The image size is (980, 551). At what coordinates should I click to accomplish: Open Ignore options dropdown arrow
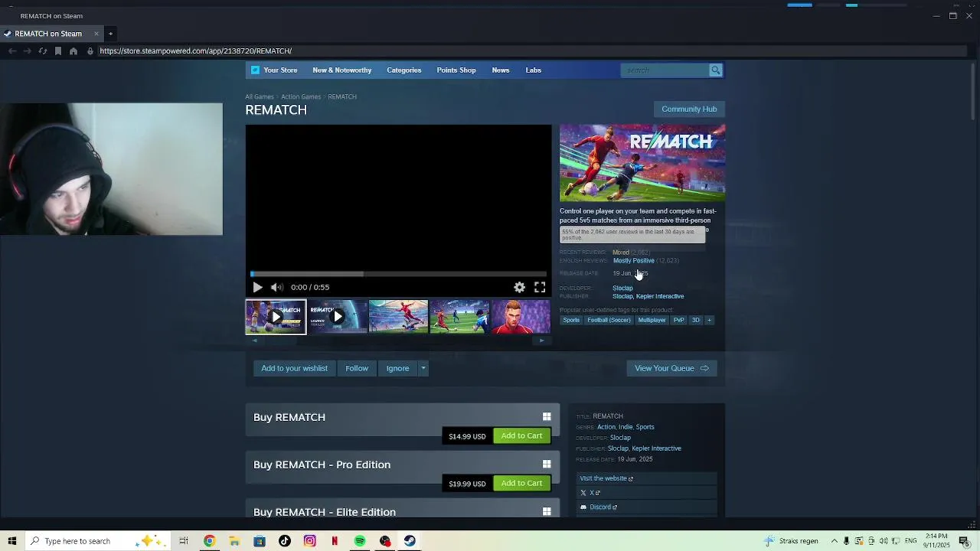pyautogui.click(x=423, y=368)
